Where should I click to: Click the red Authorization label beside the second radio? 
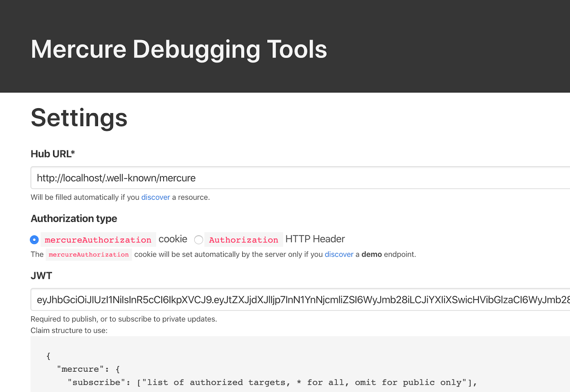pos(244,240)
